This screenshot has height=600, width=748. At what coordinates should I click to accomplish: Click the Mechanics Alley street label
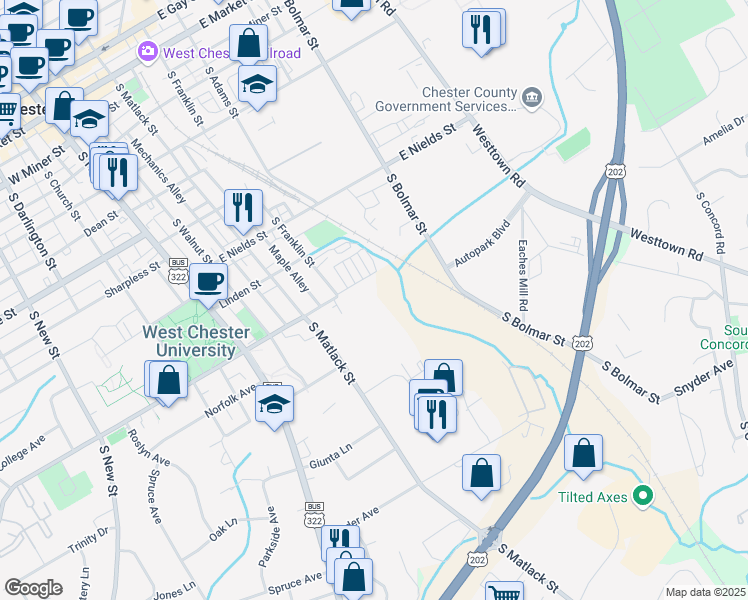point(158,171)
